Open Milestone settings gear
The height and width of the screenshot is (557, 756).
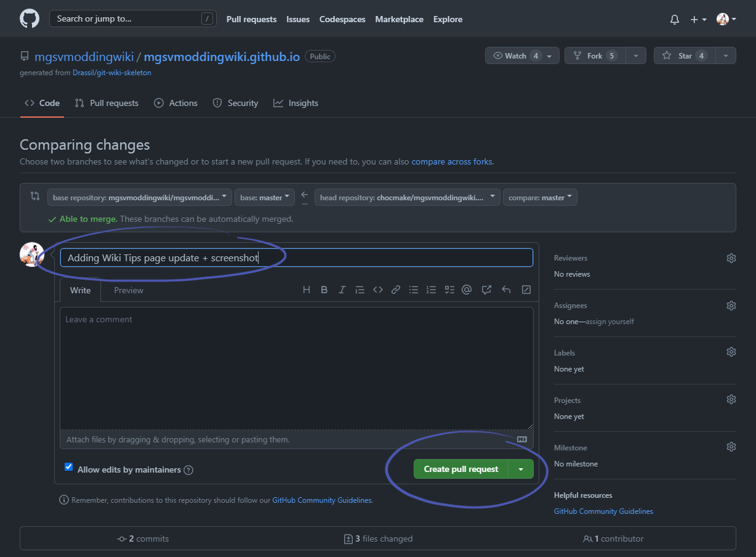click(731, 447)
